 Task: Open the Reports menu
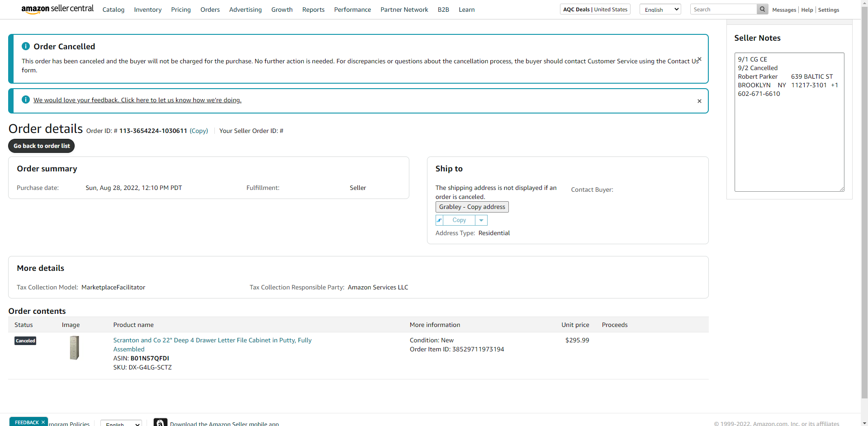(313, 9)
